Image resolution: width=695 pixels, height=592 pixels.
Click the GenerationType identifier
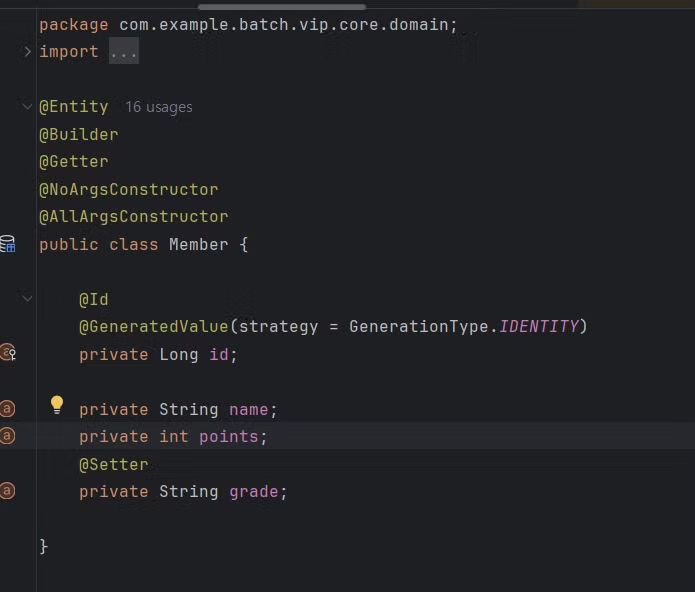click(419, 327)
